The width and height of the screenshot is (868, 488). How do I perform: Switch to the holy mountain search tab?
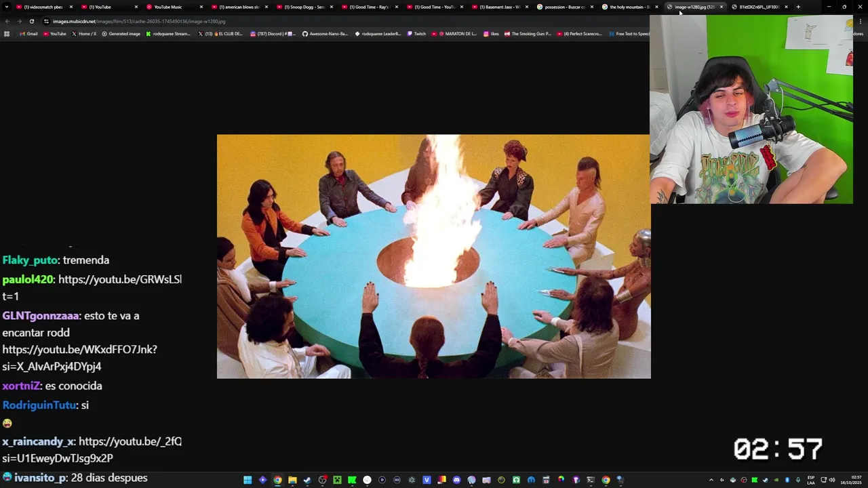click(x=629, y=7)
